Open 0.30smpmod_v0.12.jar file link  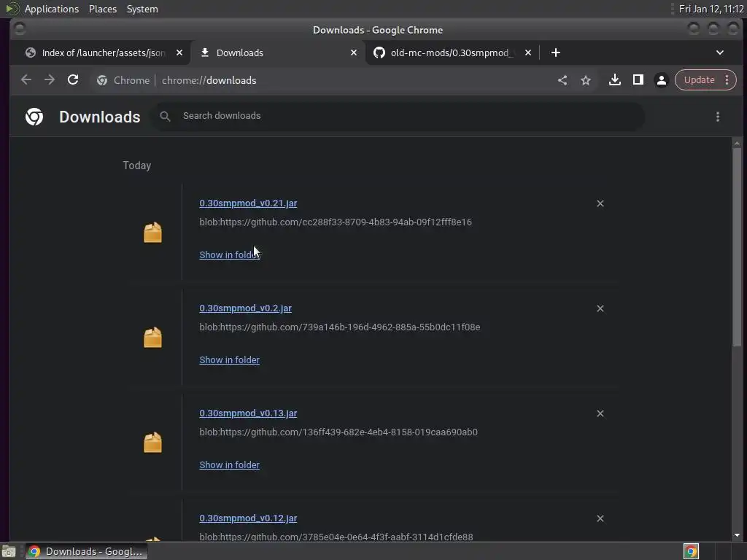pos(248,518)
